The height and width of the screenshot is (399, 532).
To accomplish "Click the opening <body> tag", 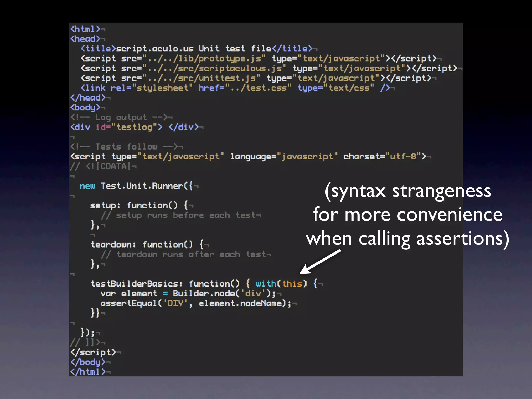I will tap(85, 108).
